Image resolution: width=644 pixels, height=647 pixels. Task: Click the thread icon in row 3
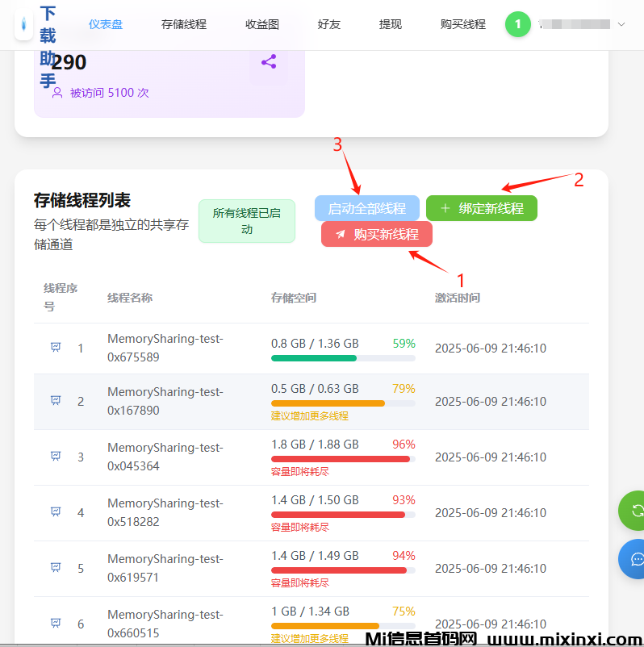(56, 457)
